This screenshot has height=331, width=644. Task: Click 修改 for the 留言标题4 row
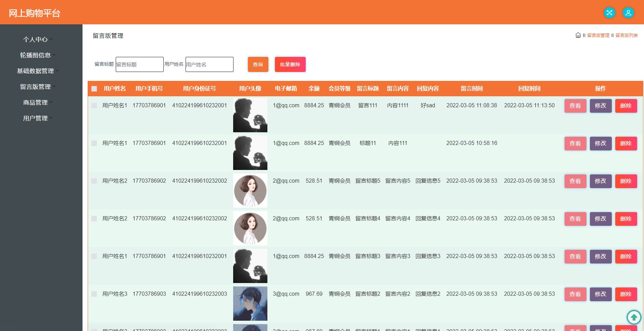(601, 219)
